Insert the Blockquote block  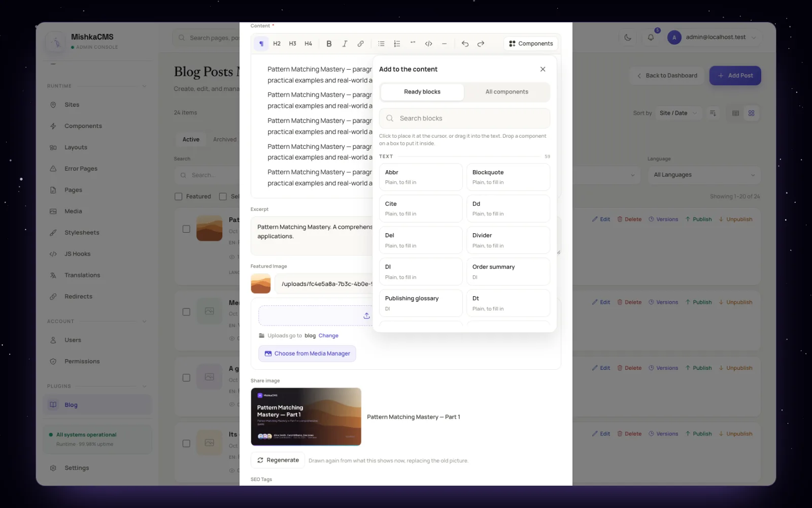[508, 177]
